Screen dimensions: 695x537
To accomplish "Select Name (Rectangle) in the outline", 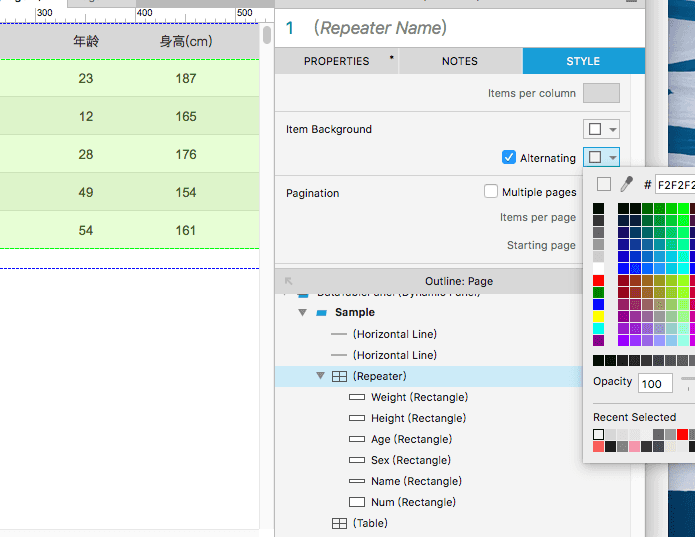I will tap(416, 481).
